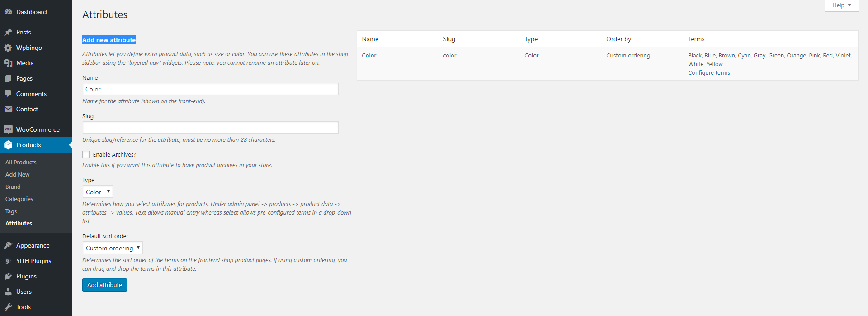Click the Appearance paintbrush icon
The image size is (868, 316).
(x=8, y=245)
